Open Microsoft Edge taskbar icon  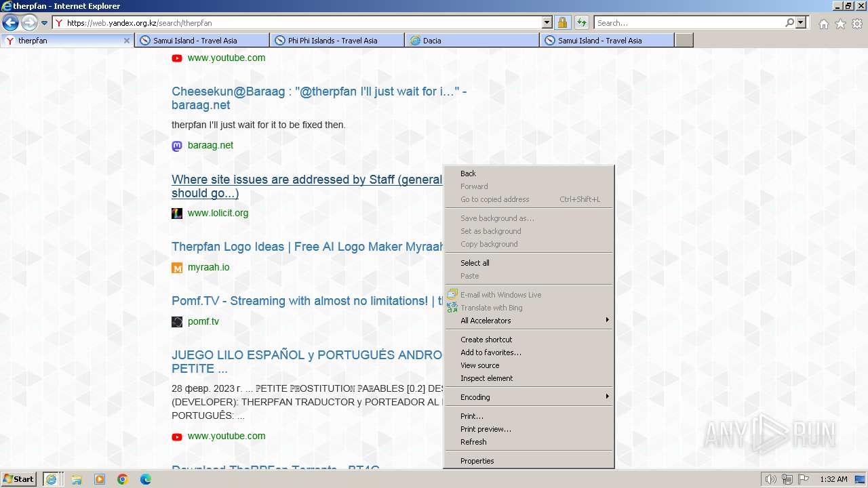(146, 479)
